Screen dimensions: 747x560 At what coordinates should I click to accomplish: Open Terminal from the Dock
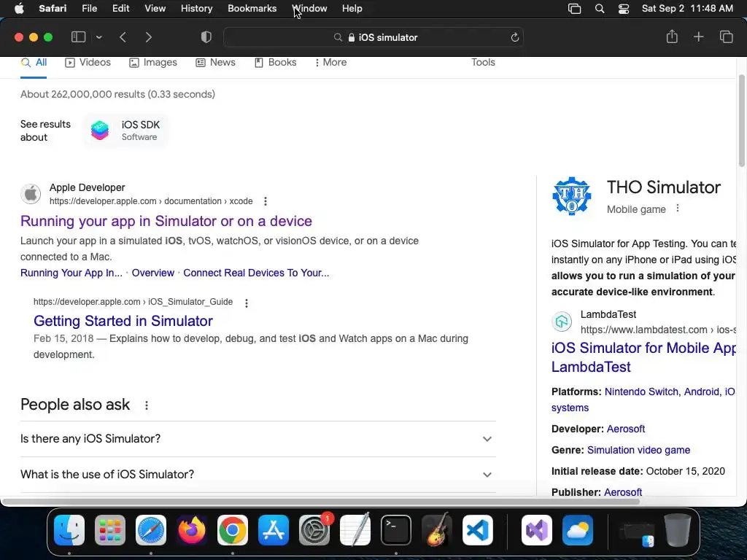396,530
